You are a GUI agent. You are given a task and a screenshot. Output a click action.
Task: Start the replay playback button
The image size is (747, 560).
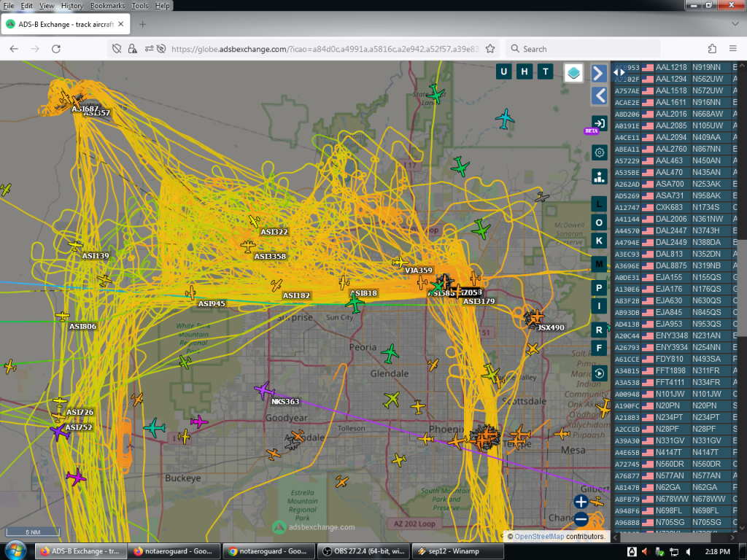pyautogui.click(x=600, y=373)
